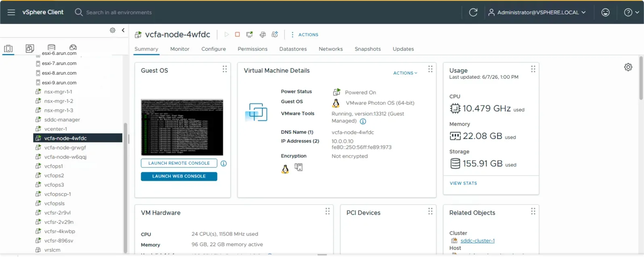Open the Configure tab
Viewport: 644px width, 257px height.
(x=214, y=49)
